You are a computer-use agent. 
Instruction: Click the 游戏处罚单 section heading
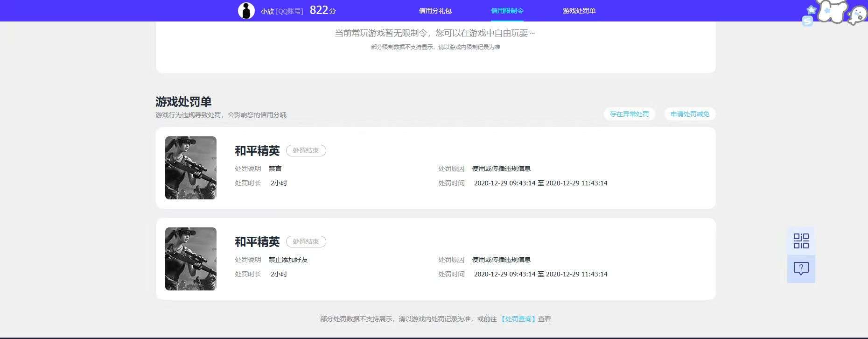[x=183, y=102]
